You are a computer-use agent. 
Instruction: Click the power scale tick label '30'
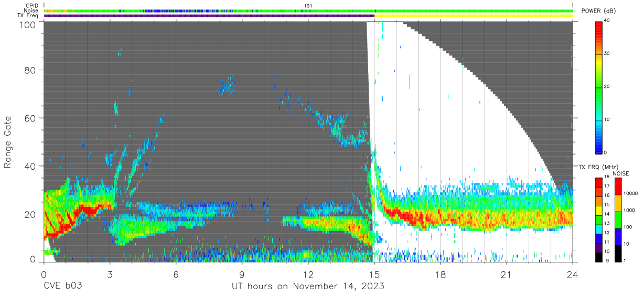[607, 53]
